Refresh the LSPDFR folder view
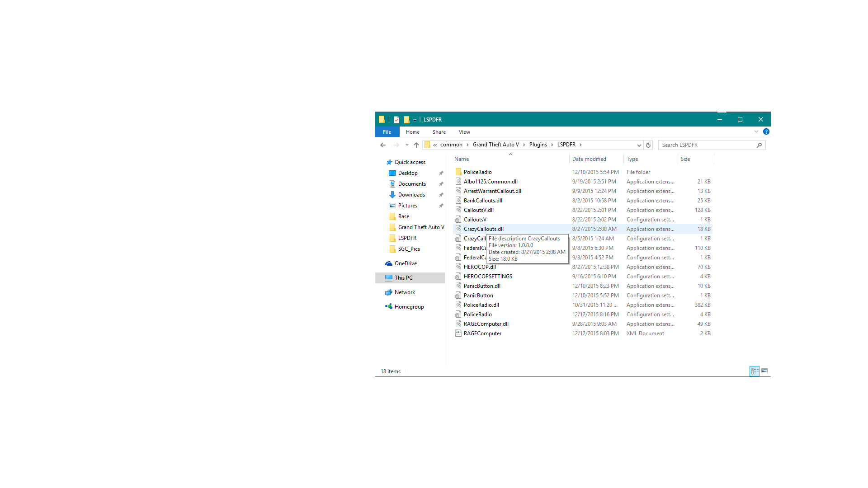 coord(648,145)
